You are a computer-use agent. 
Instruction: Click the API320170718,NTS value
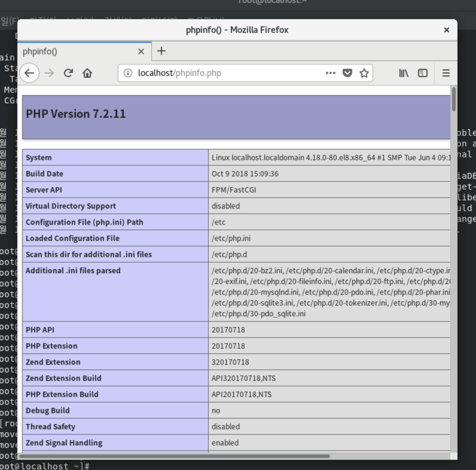pyautogui.click(x=244, y=378)
